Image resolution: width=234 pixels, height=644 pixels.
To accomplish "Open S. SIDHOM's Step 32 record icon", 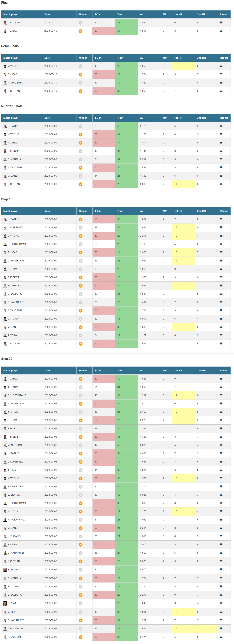I will pyautogui.click(x=221, y=495).
